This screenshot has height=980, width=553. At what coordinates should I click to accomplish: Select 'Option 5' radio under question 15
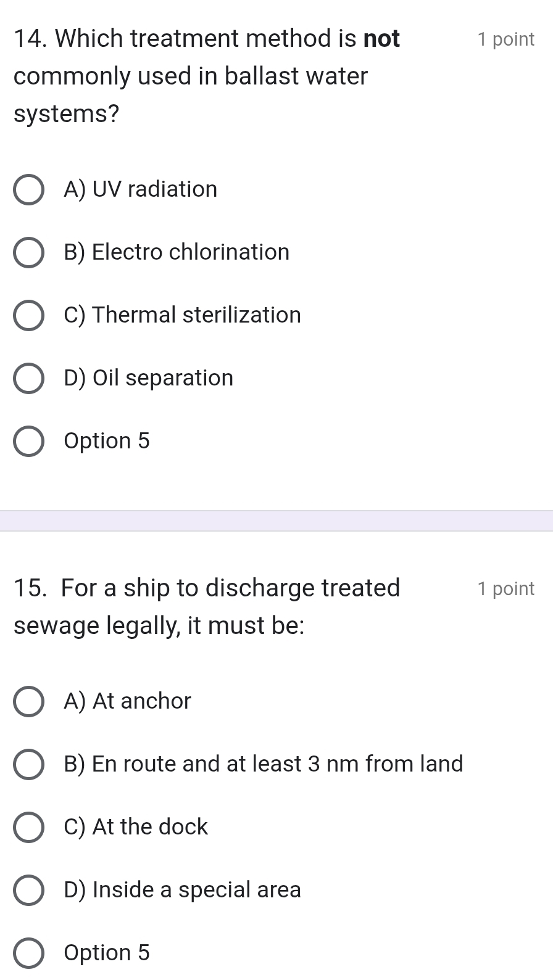[x=28, y=953]
